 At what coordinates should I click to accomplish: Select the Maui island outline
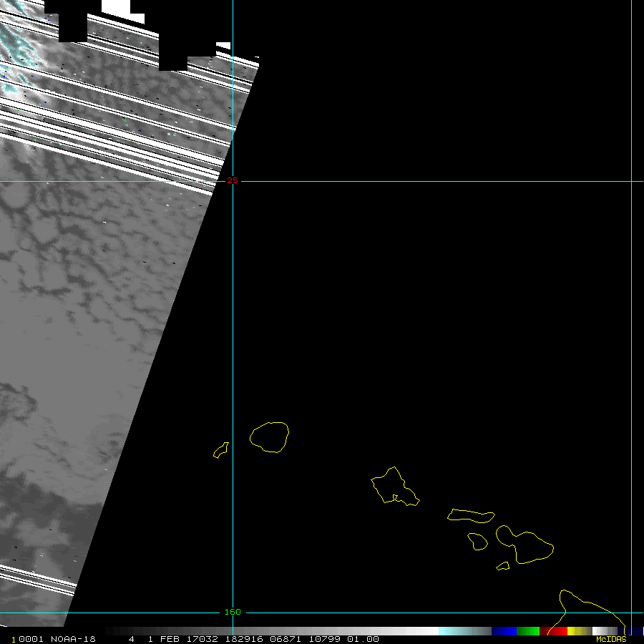(526, 545)
